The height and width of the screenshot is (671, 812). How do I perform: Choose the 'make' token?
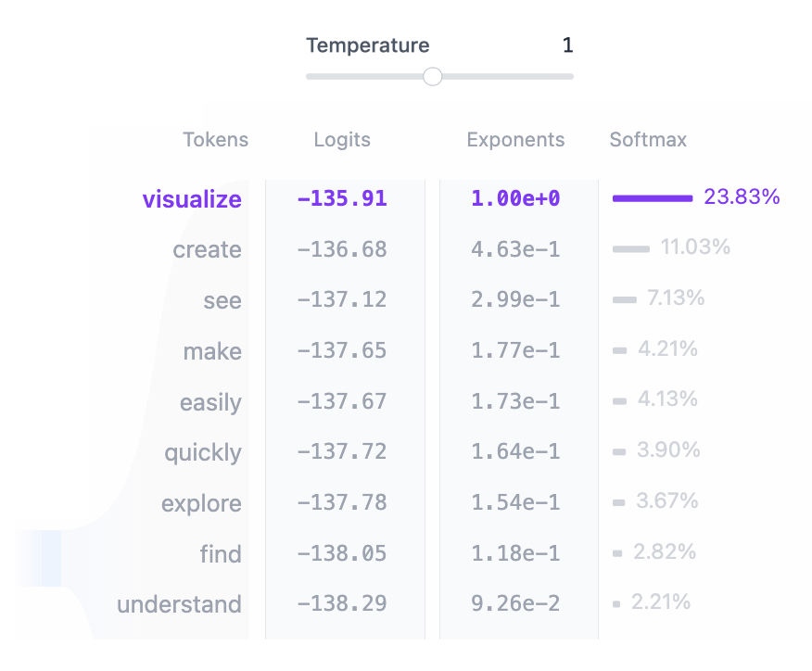click(212, 352)
